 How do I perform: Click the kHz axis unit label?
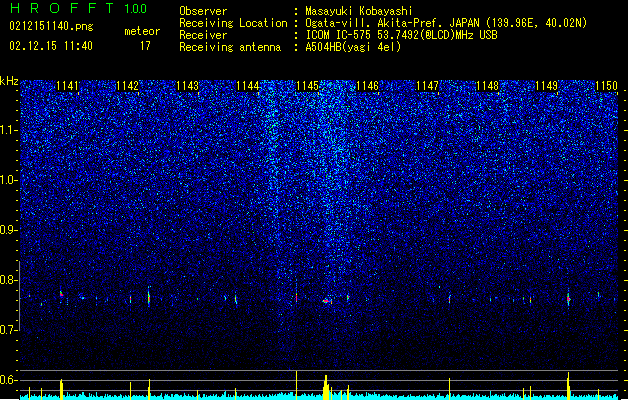9,81
